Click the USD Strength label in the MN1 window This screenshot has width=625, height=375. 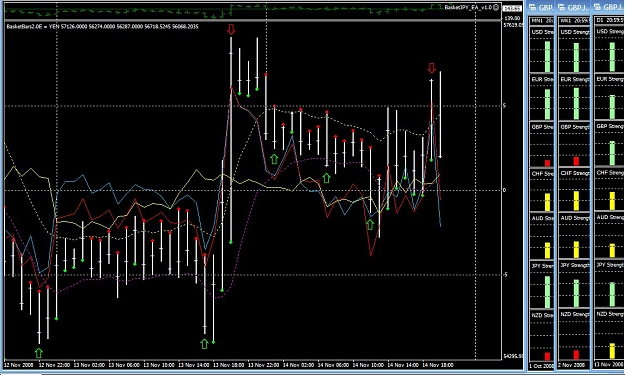(x=542, y=32)
